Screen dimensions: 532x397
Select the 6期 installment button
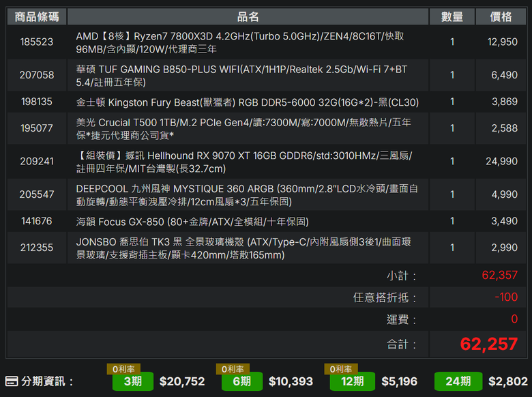(242, 381)
